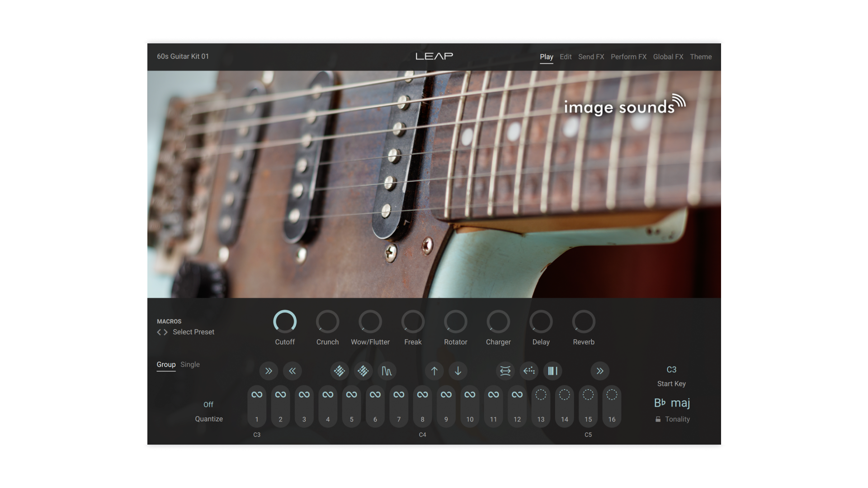Click the previous preset arrow beside Select Preset
The width and height of the screenshot is (868, 488).
click(158, 332)
